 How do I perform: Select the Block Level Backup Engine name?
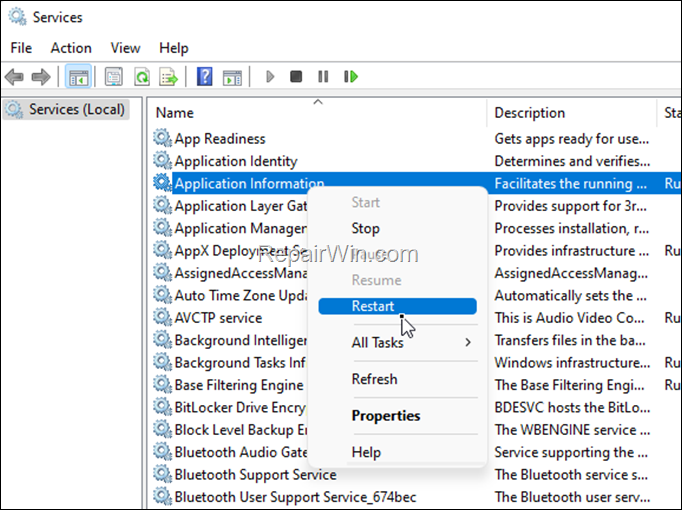(x=241, y=430)
